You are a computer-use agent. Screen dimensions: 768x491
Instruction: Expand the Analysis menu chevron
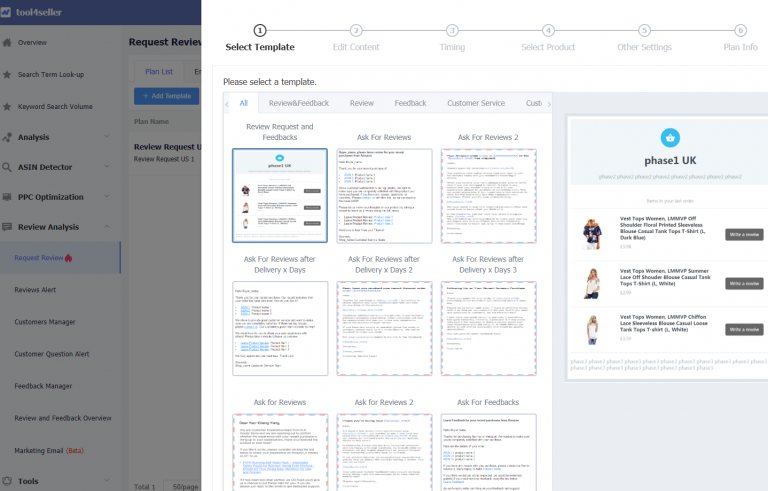[x=107, y=137]
